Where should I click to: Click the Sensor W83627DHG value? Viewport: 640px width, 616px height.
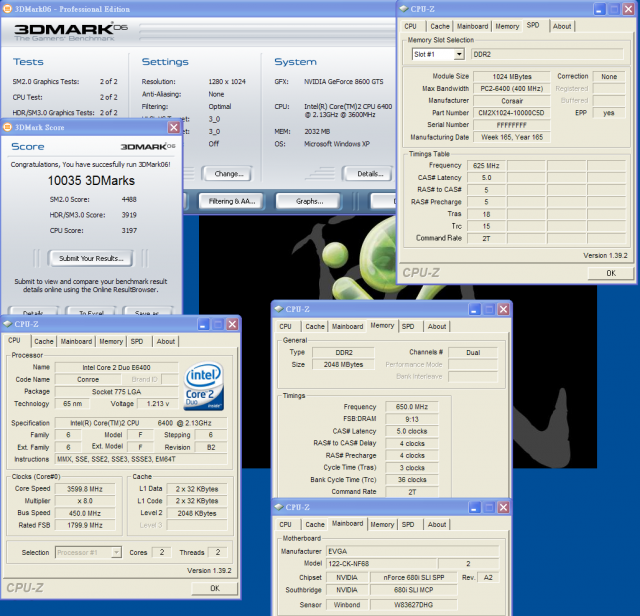(x=413, y=605)
